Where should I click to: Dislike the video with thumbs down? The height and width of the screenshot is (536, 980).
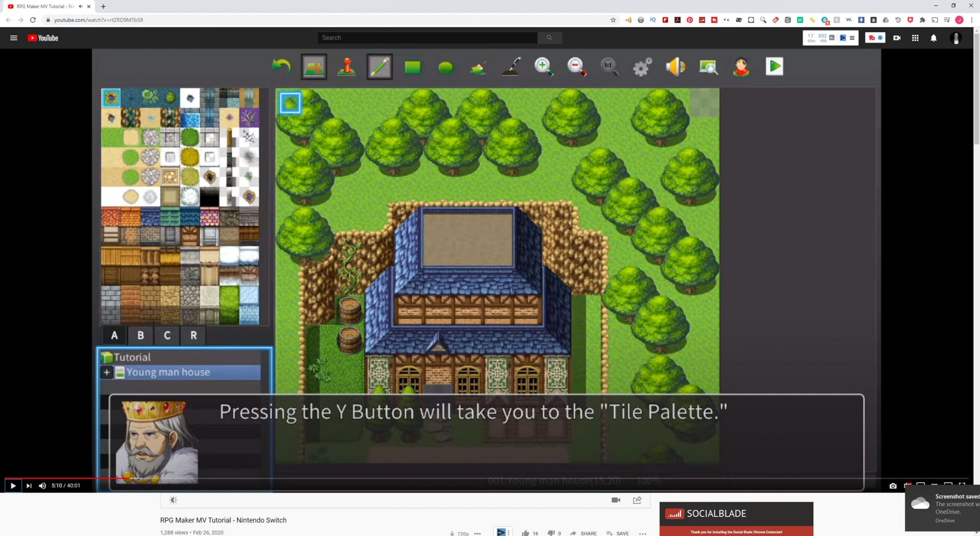[x=551, y=533]
